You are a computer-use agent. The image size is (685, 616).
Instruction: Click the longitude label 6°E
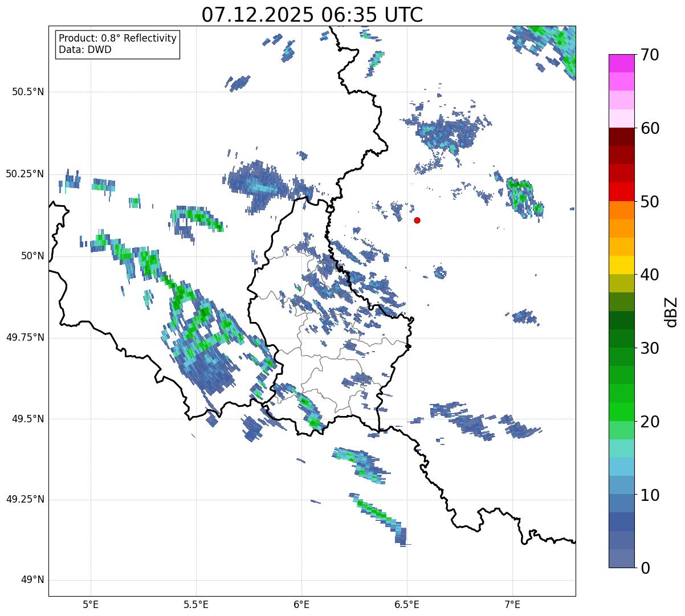point(301,605)
